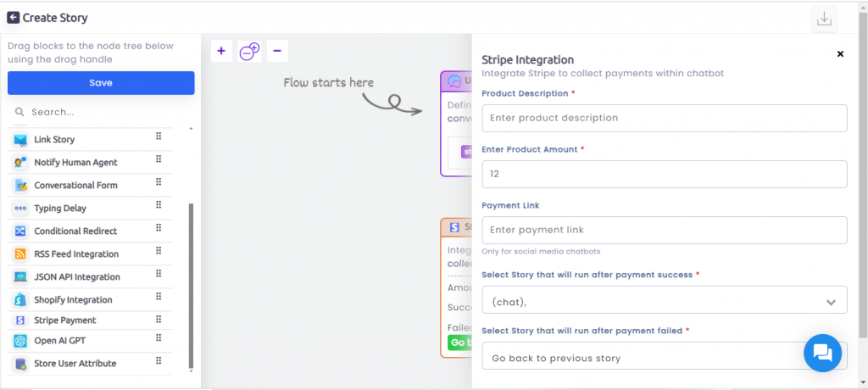This screenshot has width=868, height=390.
Task: Click the Product Description input field
Action: (x=665, y=118)
